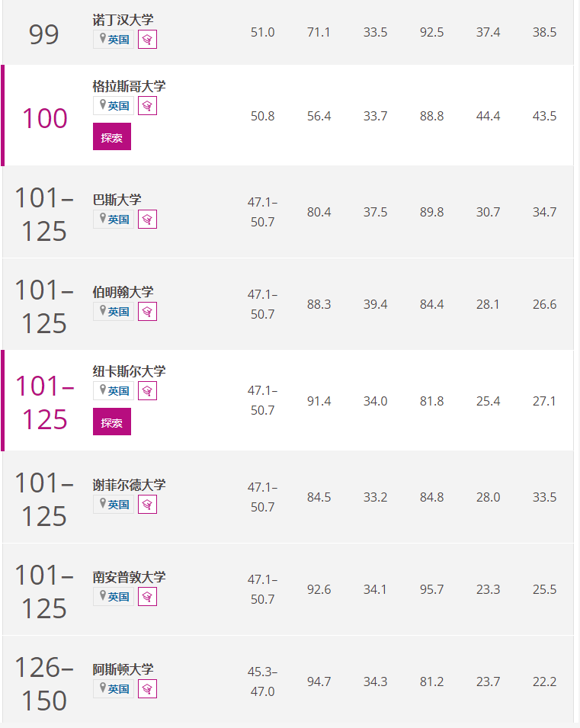Image resolution: width=580 pixels, height=728 pixels.
Task: Click graduation cap icon for 南安普敦大学
Action: pyautogui.click(x=147, y=597)
